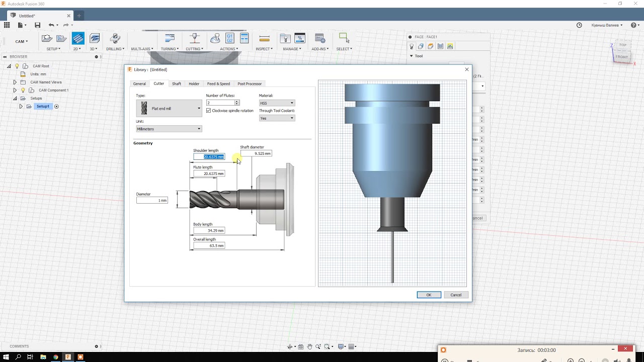This screenshot has height=362, width=644.
Task: Open the Unit dropdown showing Millimeters
Action: pyautogui.click(x=169, y=129)
